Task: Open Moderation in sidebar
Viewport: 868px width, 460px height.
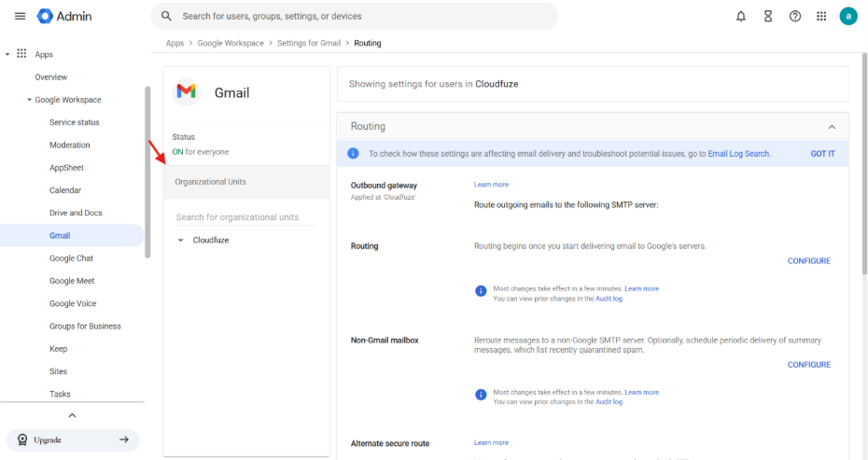Action: click(x=69, y=145)
